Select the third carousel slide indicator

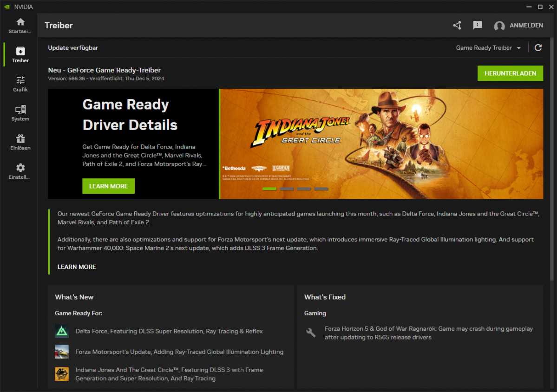tap(304, 189)
